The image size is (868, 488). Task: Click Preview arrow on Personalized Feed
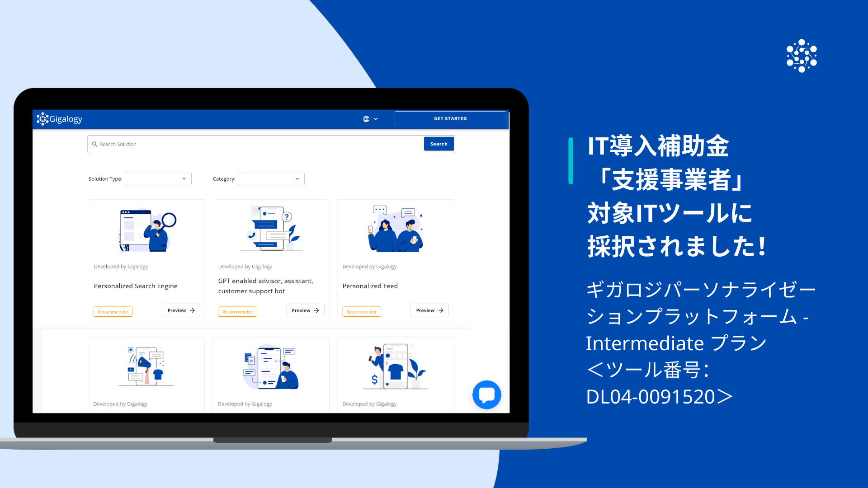429,310
